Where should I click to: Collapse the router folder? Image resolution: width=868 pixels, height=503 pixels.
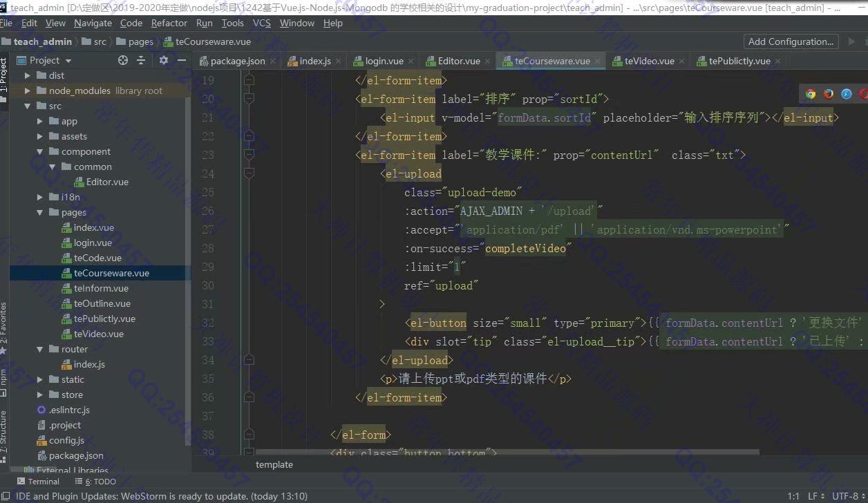point(40,349)
